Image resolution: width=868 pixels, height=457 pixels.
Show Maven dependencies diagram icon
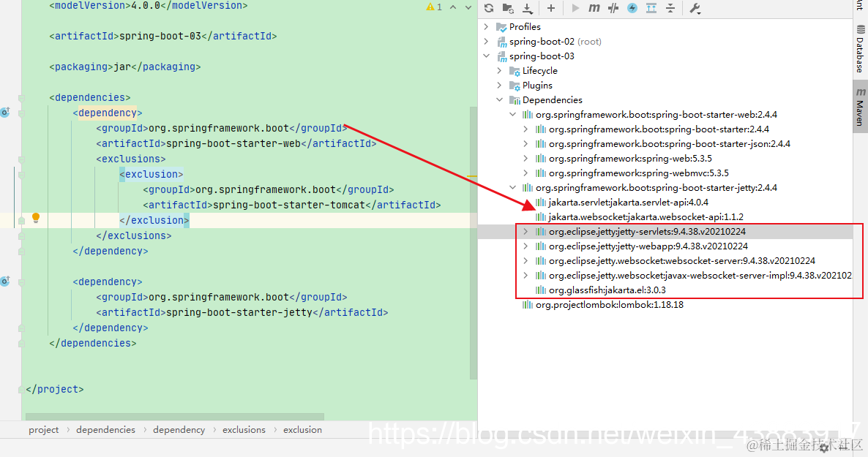point(651,8)
